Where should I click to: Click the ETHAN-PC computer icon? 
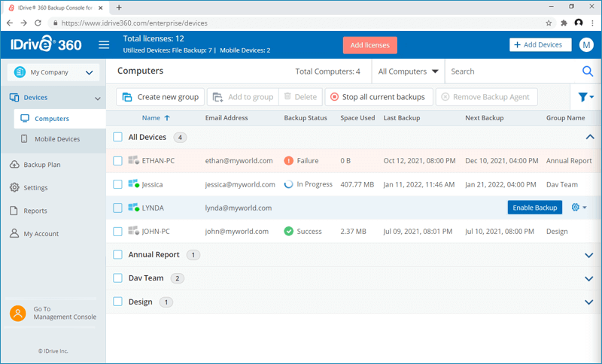pyautogui.click(x=133, y=160)
